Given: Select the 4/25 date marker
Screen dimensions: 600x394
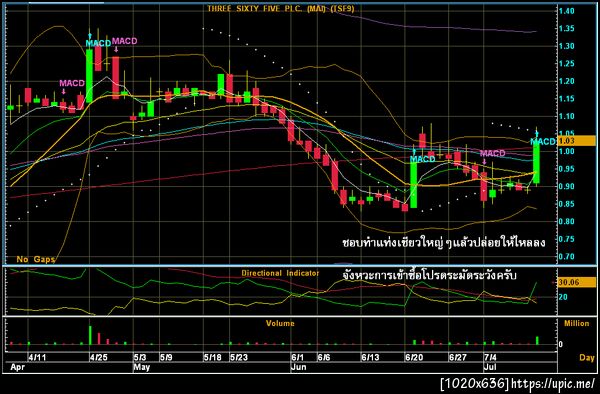Looking at the screenshot, I should click(x=98, y=358).
